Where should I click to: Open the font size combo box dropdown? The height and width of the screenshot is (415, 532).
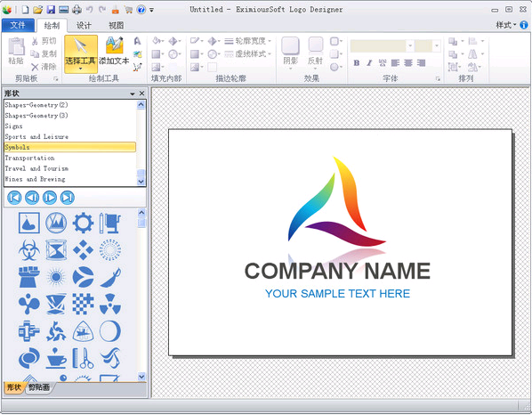coord(436,45)
